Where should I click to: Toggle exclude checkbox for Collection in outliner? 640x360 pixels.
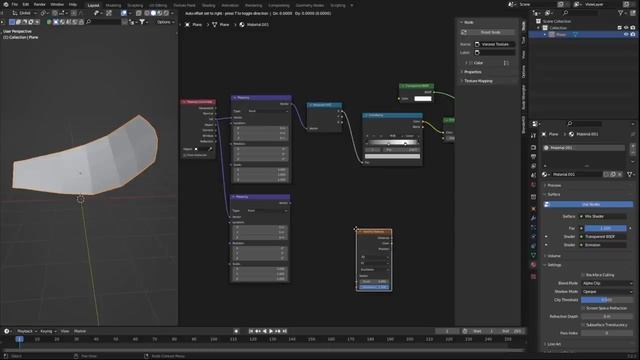(620, 28)
